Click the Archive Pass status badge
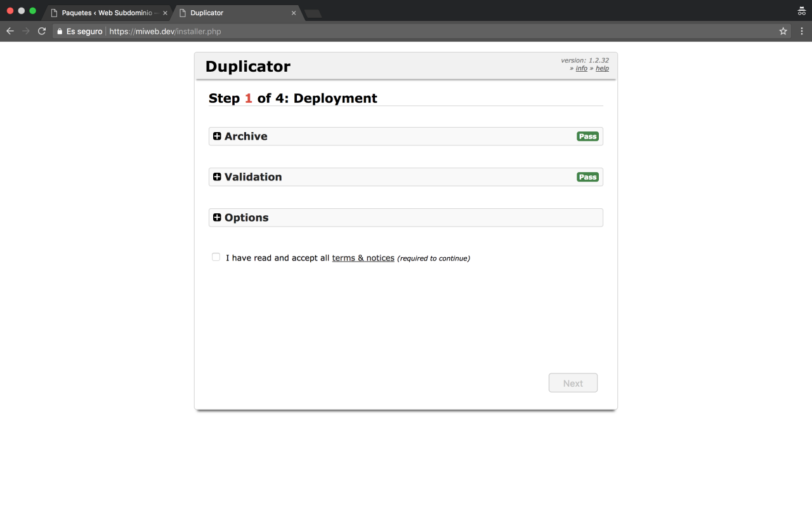This screenshot has height=508, width=812. tap(587, 137)
